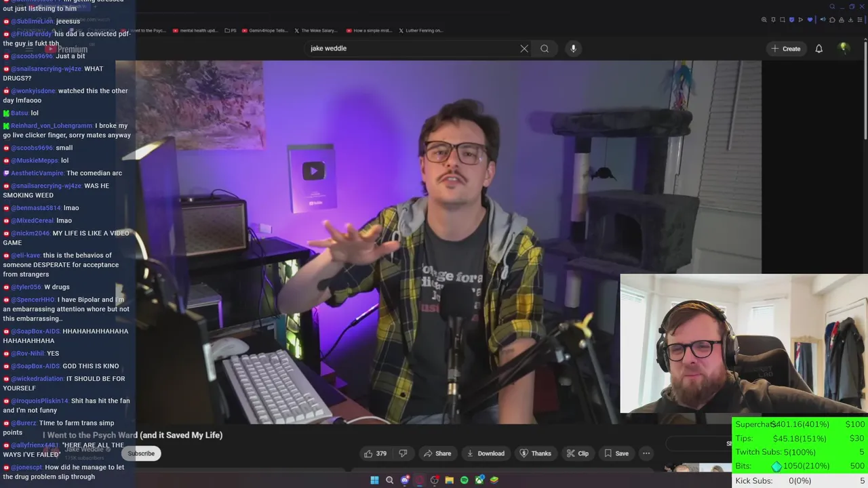Create a Clip of the video
This screenshot has height=488, width=868.
(x=578, y=453)
